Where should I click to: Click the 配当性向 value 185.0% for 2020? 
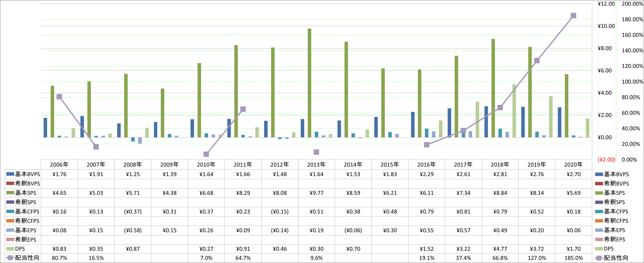click(x=574, y=258)
